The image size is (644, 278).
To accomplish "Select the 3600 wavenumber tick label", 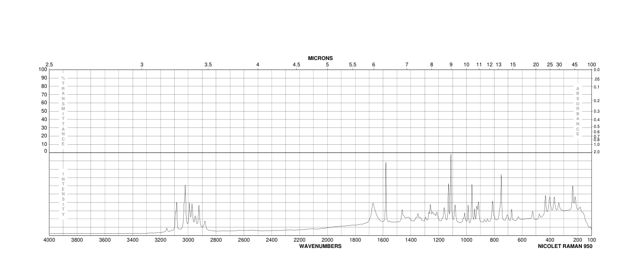I will 105,240.
